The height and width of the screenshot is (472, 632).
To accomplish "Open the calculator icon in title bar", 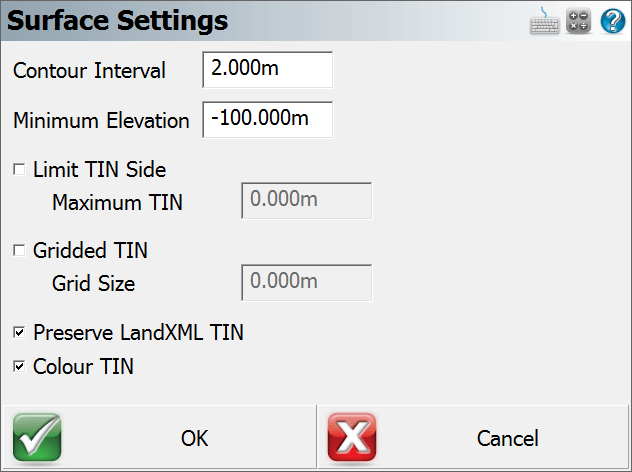I will [x=578, y=21].
